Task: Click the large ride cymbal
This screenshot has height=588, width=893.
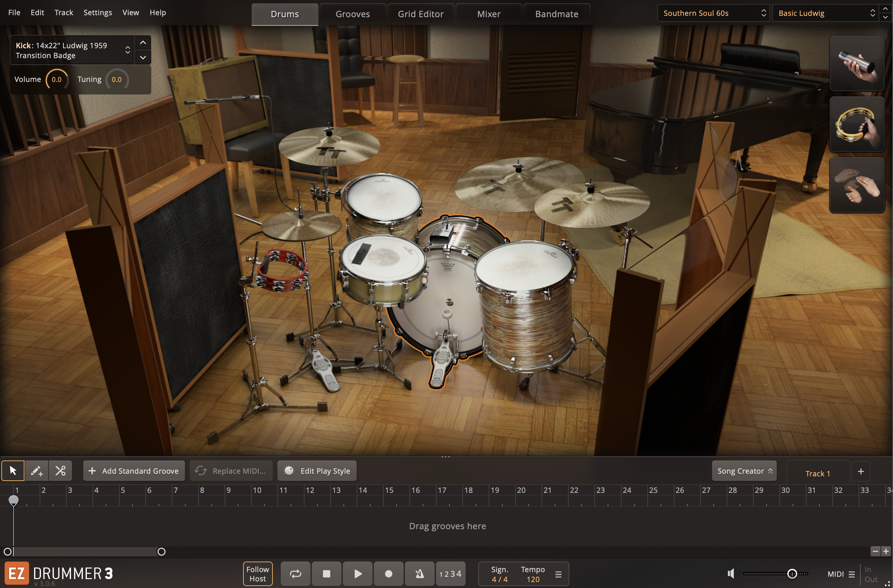Action: click(x=507, y=184)
